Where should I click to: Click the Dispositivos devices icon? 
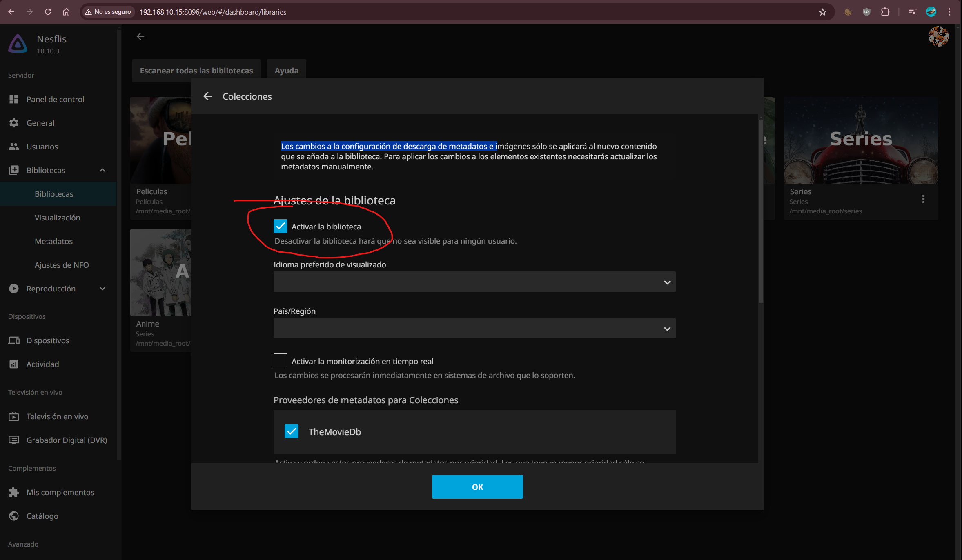(14, 340)
